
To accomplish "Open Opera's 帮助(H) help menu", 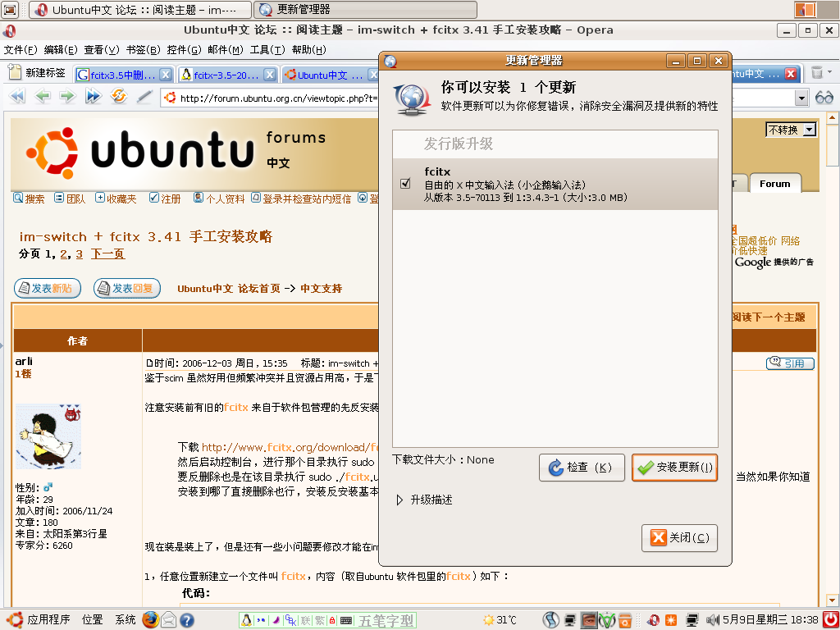I will (309, 50).
